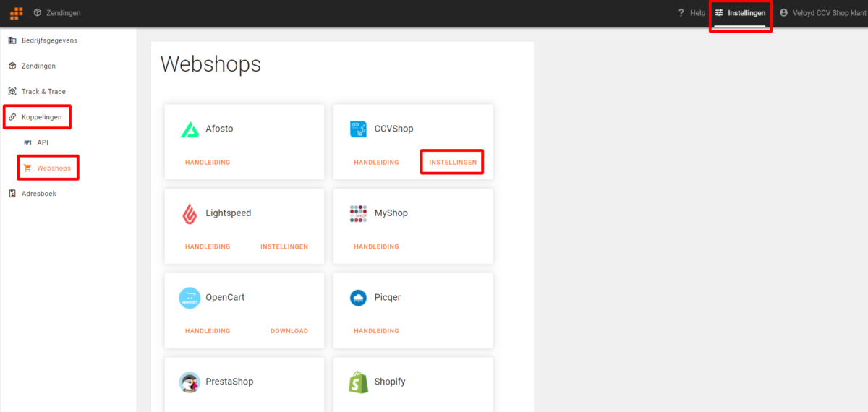This screenshot has width=868, height=412.
Task: Click the MyShop dotted logo
Action: [x=358, y=213]
